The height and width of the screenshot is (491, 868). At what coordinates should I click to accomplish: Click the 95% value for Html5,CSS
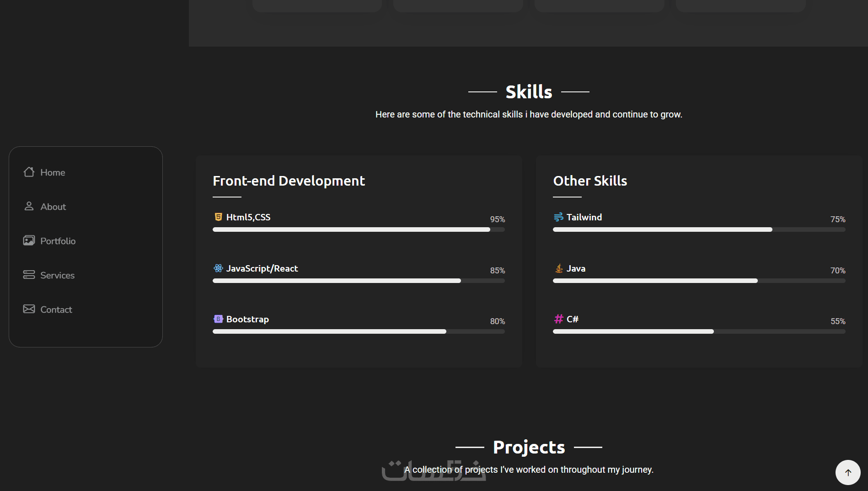498,219
